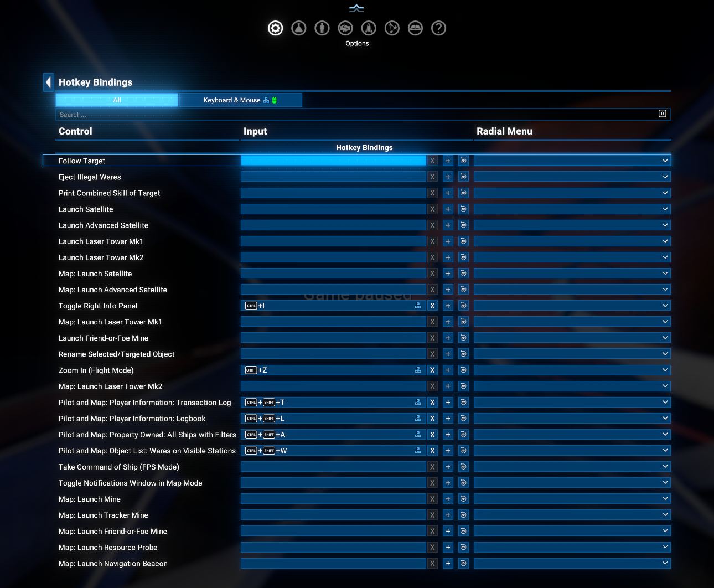Remove the Ctrl+Shift+W Wares on Visible Stations binding

pos(432,451)
